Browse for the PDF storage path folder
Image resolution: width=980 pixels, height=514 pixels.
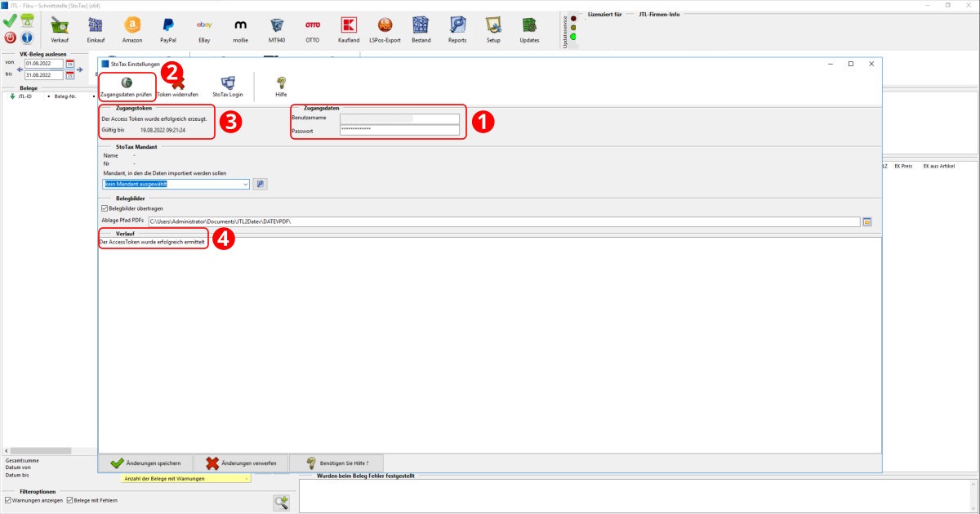(867, 221)
